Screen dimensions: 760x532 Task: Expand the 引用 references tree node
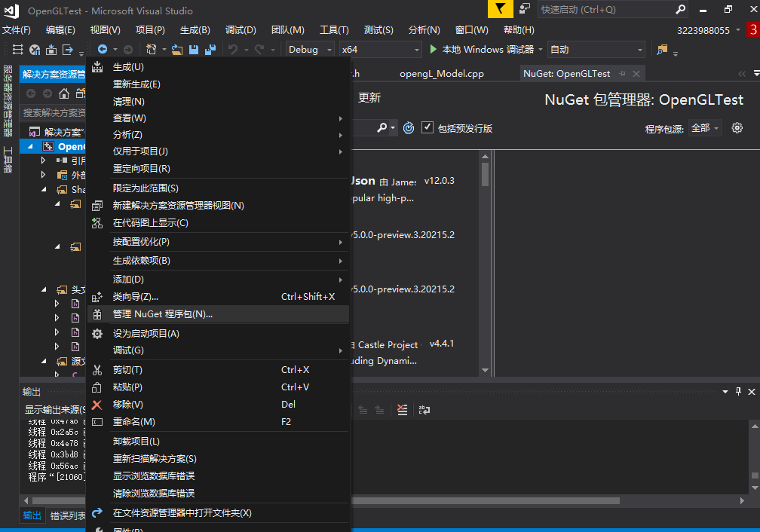(44, 161)
